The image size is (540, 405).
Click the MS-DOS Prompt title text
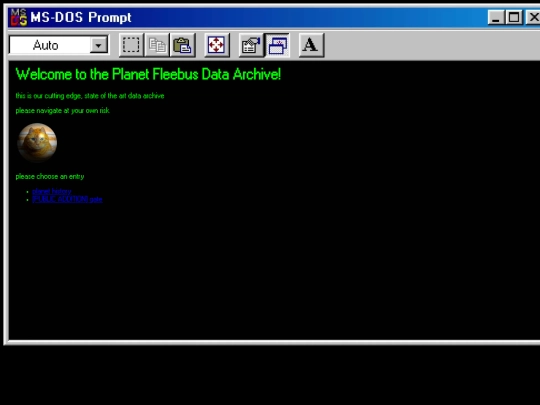(81, 17)
